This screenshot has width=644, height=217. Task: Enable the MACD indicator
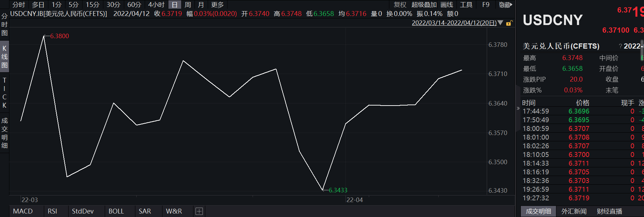coord(23,211)
